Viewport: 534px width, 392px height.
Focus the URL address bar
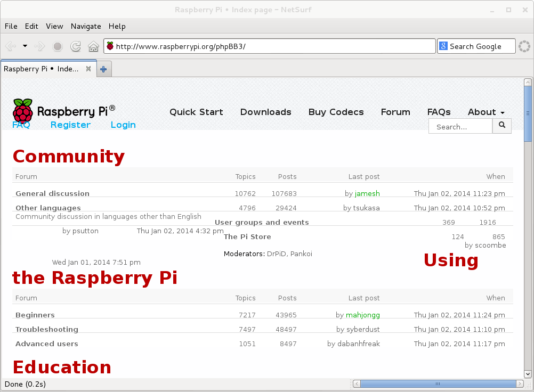point(269,46)
